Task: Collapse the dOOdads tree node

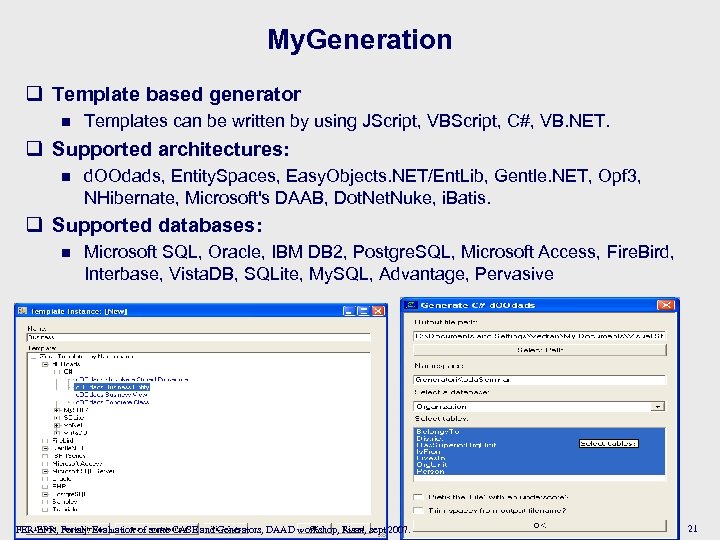Action: pyautogui.click(x=45, y=364)
